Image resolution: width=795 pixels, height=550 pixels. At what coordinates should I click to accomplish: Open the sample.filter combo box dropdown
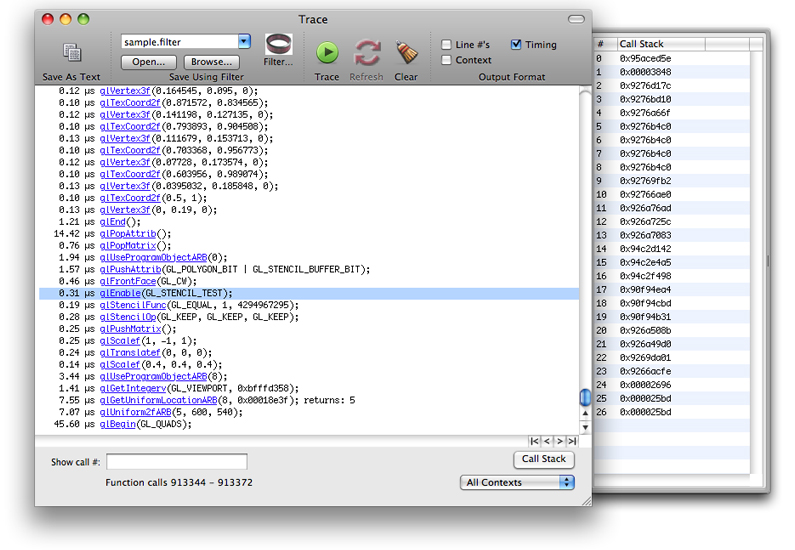[x=244, y=42]
